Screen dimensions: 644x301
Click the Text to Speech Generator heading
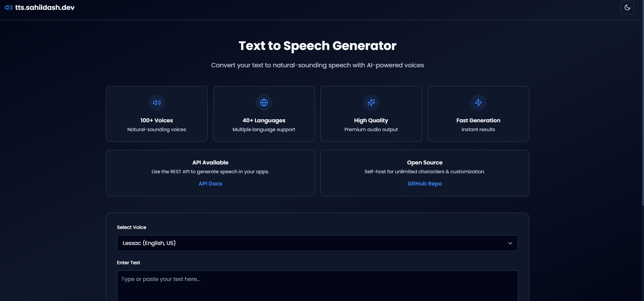point(317,46)
